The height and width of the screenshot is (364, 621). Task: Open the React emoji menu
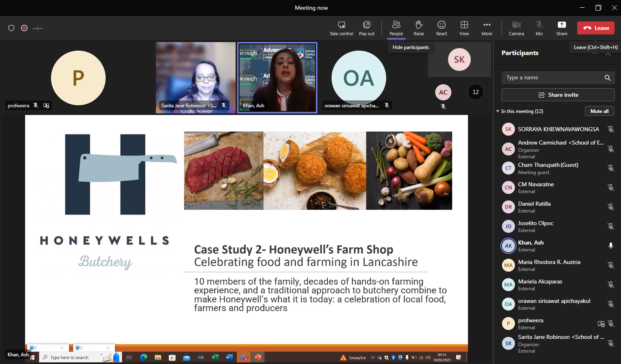pyautogui.click(x=442, y=28)
